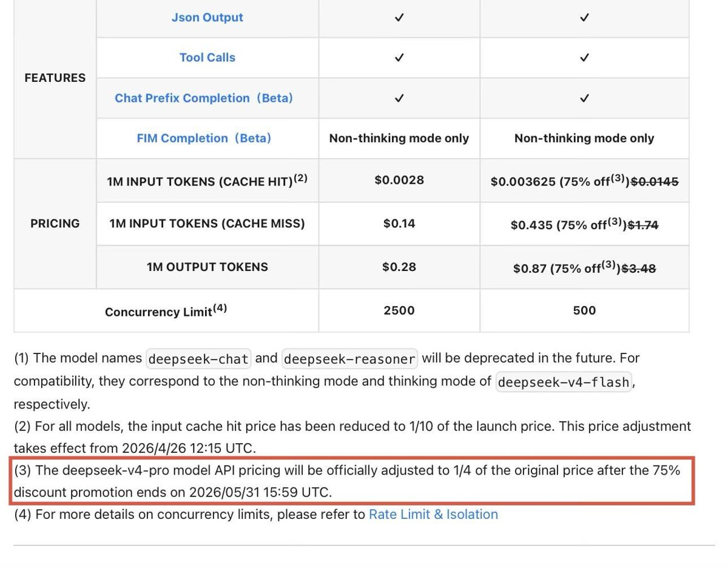This screenshot has width=728, height=568.
Task: Select the $0.14 price cell
Action: pyautogui.click(x=399, y=224)
